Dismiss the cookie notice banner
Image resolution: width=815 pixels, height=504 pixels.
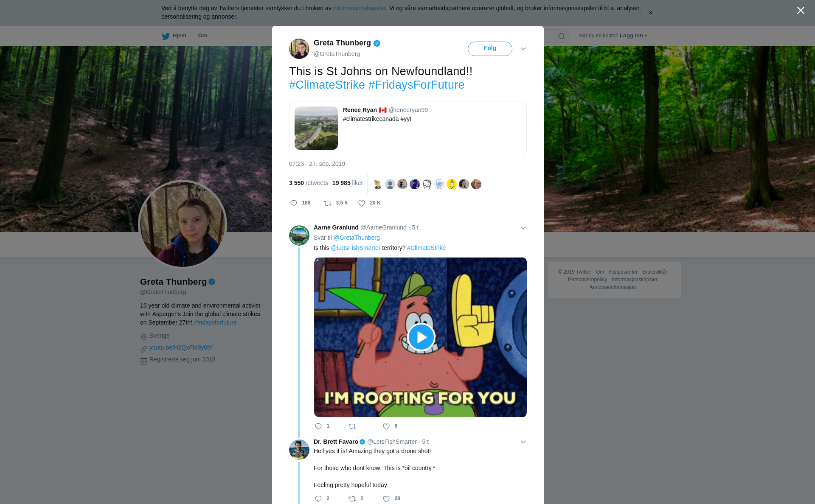(x=650, y=13)
